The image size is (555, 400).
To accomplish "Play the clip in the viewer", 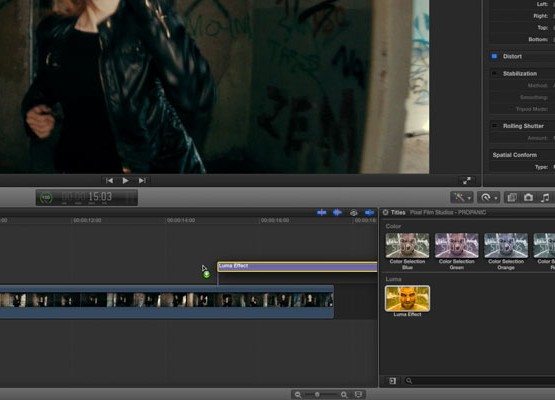I will click(x=125, y=181).
